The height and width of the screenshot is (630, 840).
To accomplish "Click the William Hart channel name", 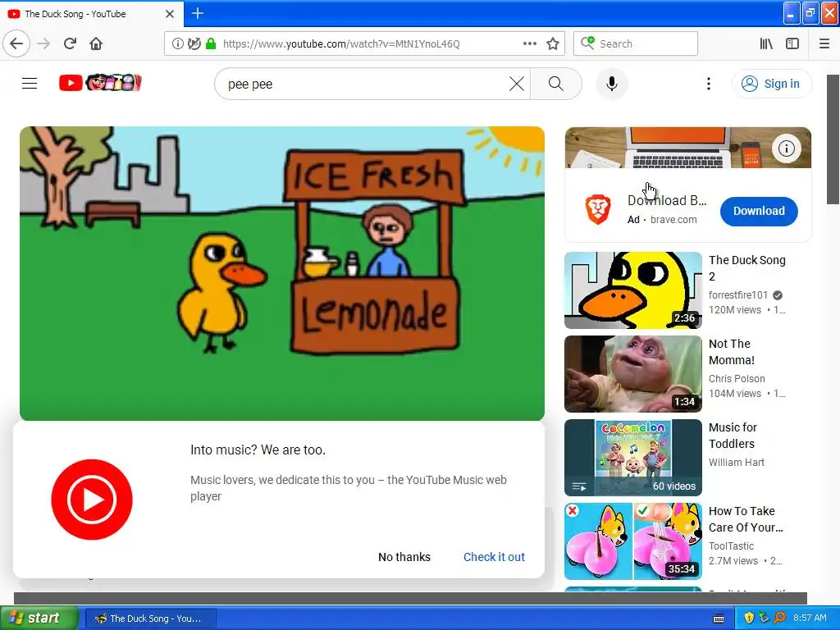I will [736, 463].
